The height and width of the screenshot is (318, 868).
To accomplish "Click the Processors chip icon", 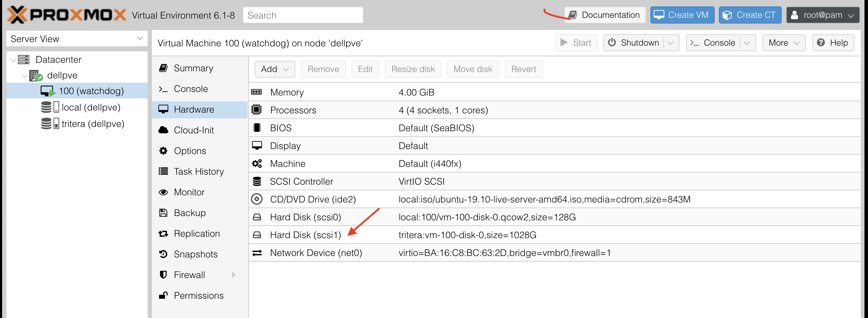I will tap(257, 110).
